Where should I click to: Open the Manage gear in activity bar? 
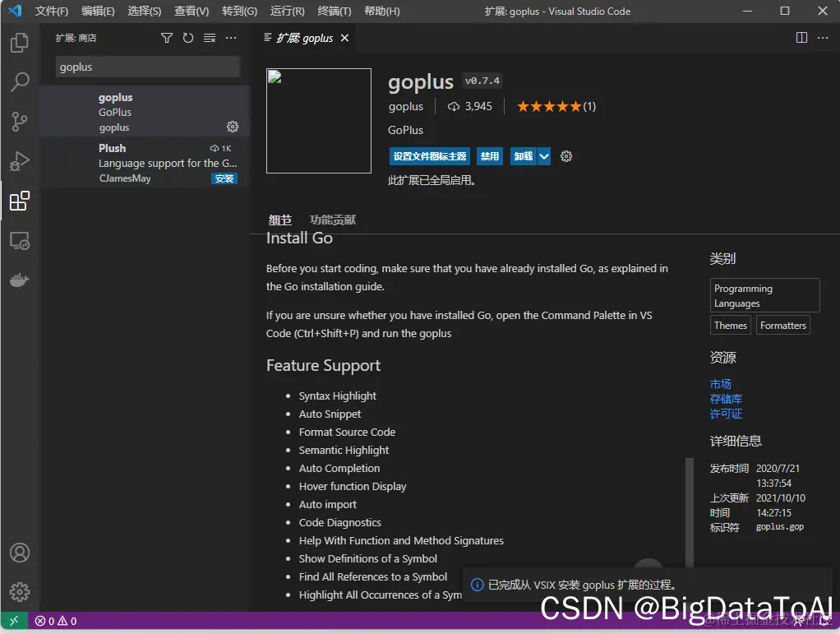pos(19,592)
